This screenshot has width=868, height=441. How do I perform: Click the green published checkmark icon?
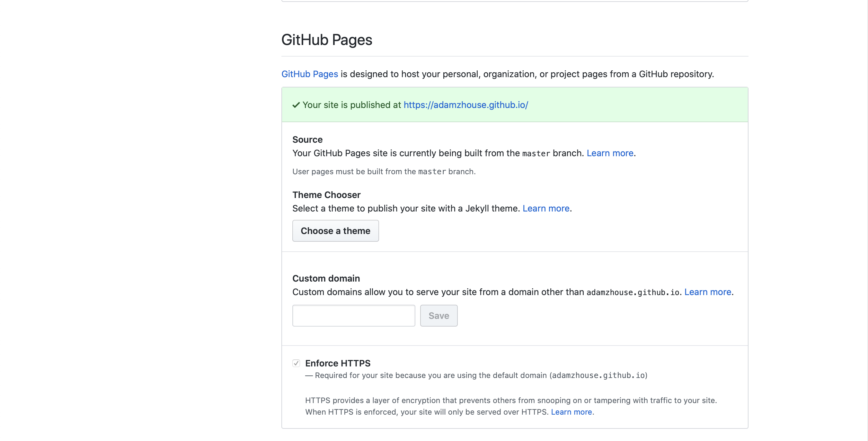296,105
